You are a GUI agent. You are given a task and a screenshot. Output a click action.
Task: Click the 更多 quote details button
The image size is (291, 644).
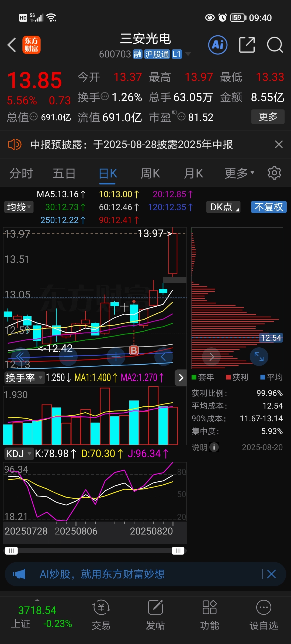[x=268, y=117]
